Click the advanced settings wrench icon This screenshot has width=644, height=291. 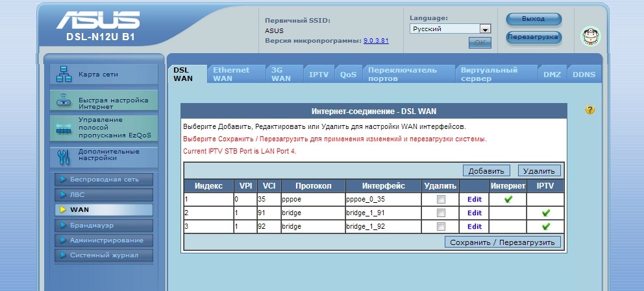[64, 156]
